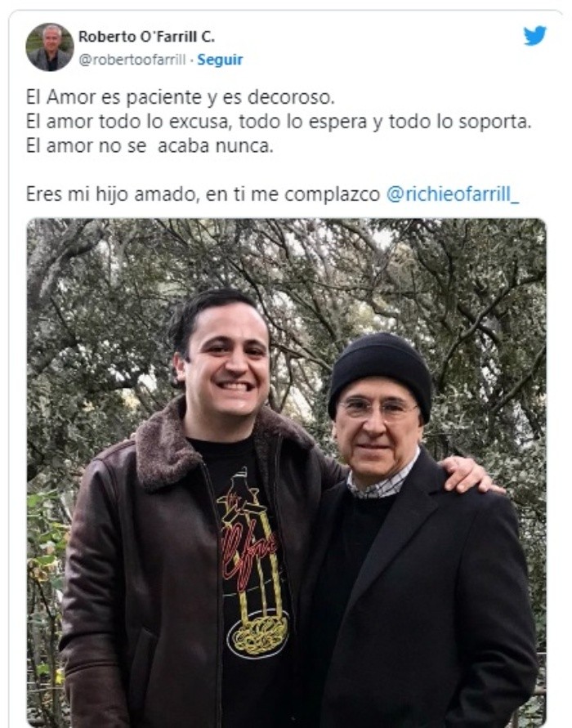This screenshot has height=728, width=572.
Task: Click the display name Roberto O'Farrill C.
Action: (147, 36)
